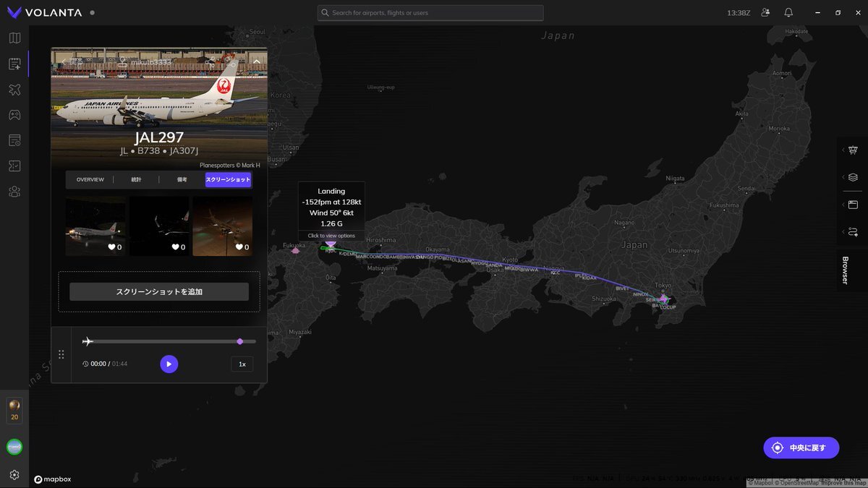Click the JAL297 flight title

pos(159,137)
